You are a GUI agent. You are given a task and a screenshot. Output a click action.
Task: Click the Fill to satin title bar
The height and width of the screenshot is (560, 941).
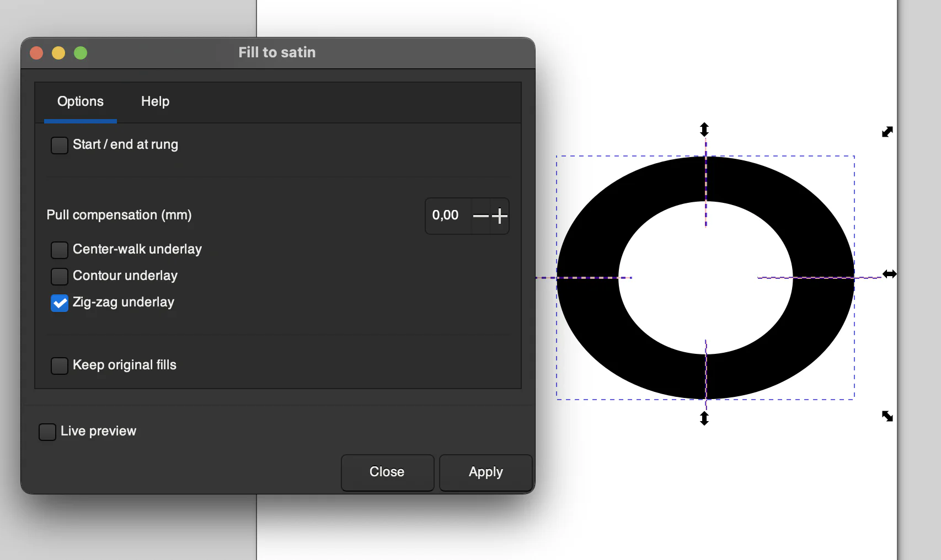click(277, 53)
